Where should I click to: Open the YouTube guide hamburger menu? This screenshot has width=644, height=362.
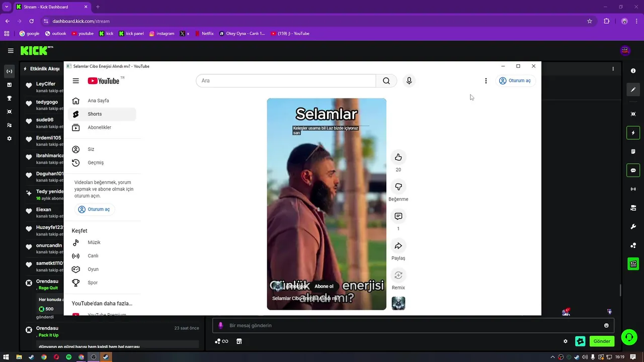pos(76,81)
